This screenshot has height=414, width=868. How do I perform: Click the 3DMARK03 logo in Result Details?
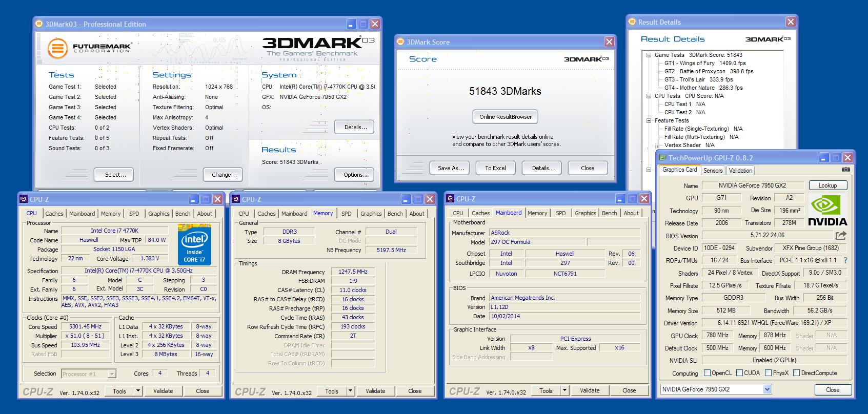click(768, 39)
